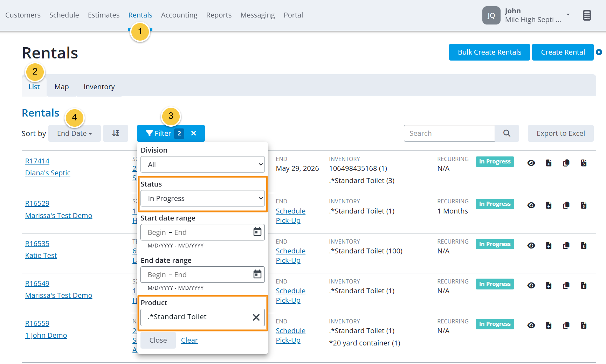This screenshot has height=364, width=606.
Task: View rental R16529 with eye icon
Action: [x=531, y=205]
